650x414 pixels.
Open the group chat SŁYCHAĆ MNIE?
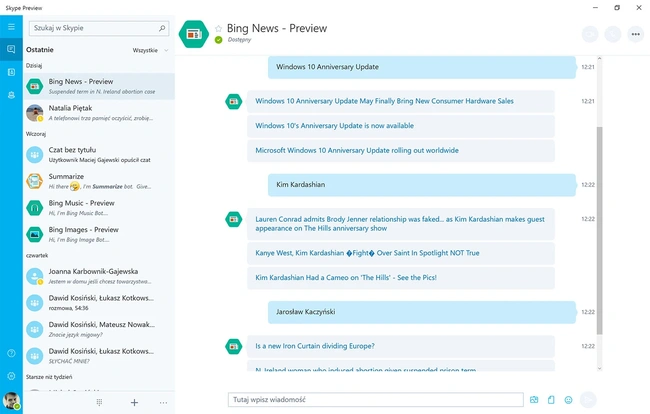99,356
